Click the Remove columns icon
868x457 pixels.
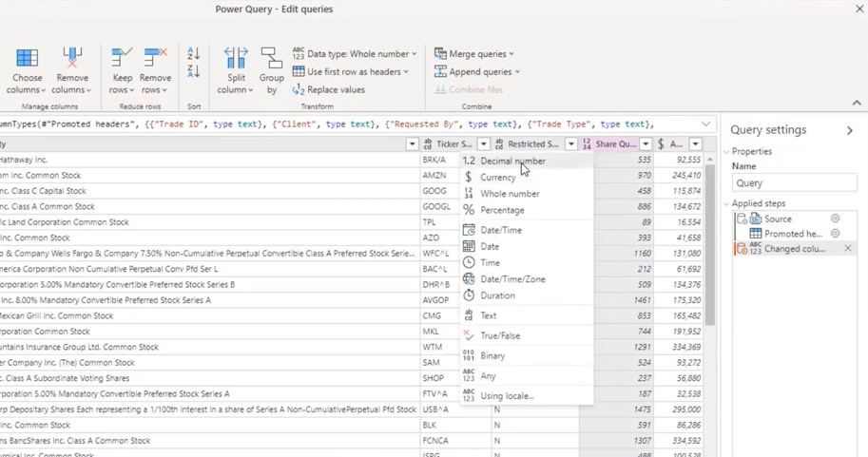pyautogui.click(x=72, y=58)
